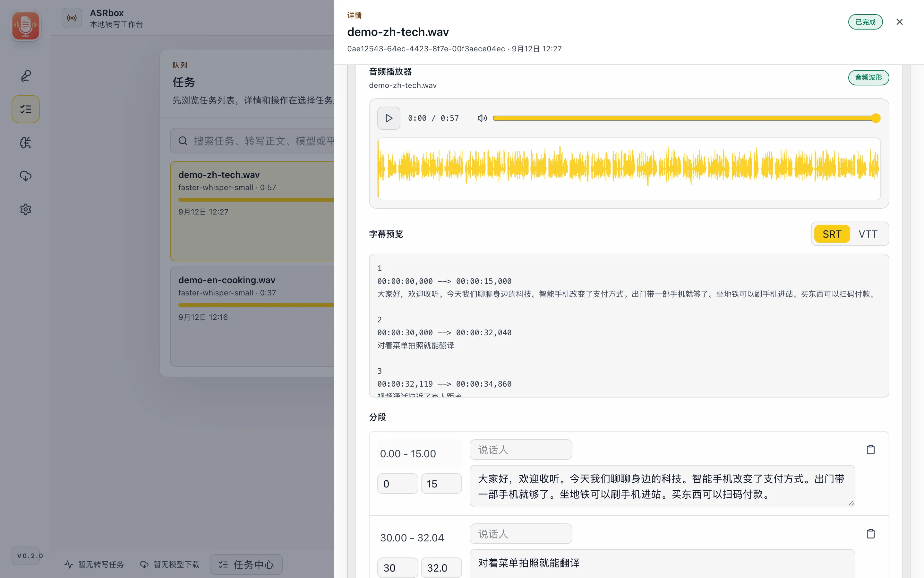Select the demo-zh-tech.wav task card
The width and height of the screenshot is (924, 578).
pos(252,211)
